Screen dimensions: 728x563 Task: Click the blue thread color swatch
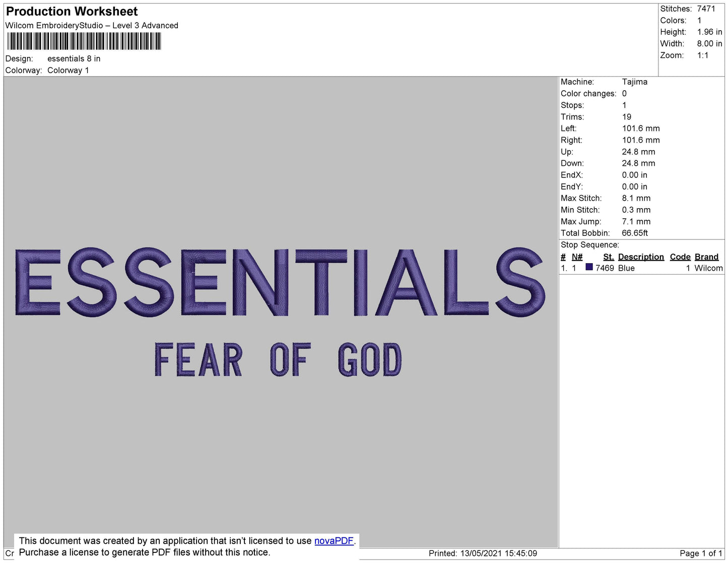589,267
